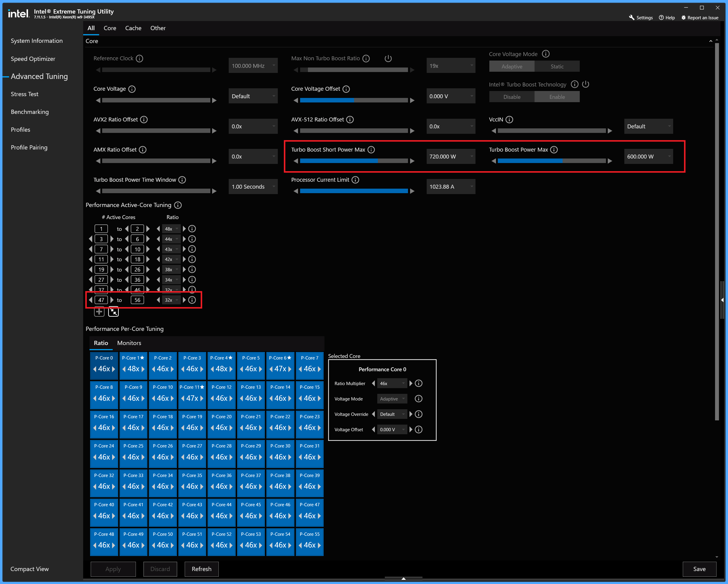This screenshot has height=584, width=728.
Task: Open Profile Pairing section
Action: [x=29, y=148]
